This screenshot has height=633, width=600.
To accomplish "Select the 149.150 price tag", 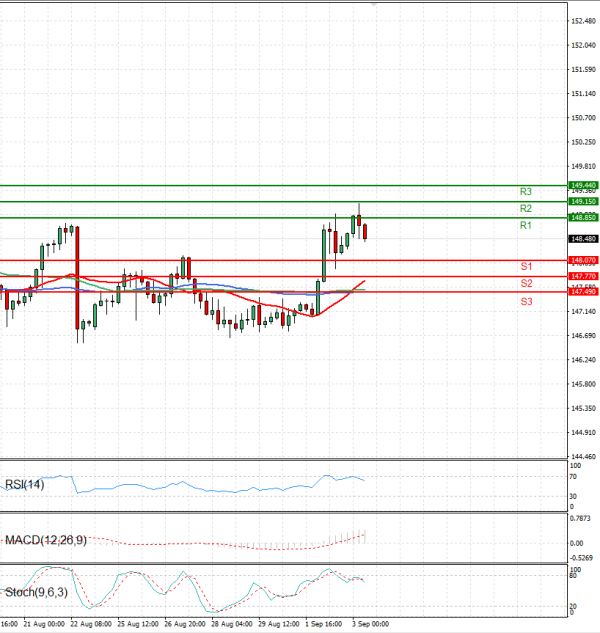I will [x=583, y=201].
